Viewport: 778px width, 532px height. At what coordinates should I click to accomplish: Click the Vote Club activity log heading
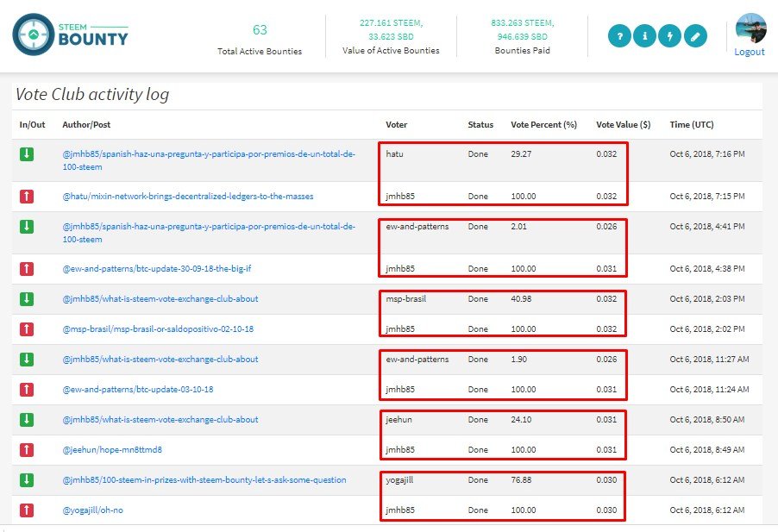tap(92, 94)
